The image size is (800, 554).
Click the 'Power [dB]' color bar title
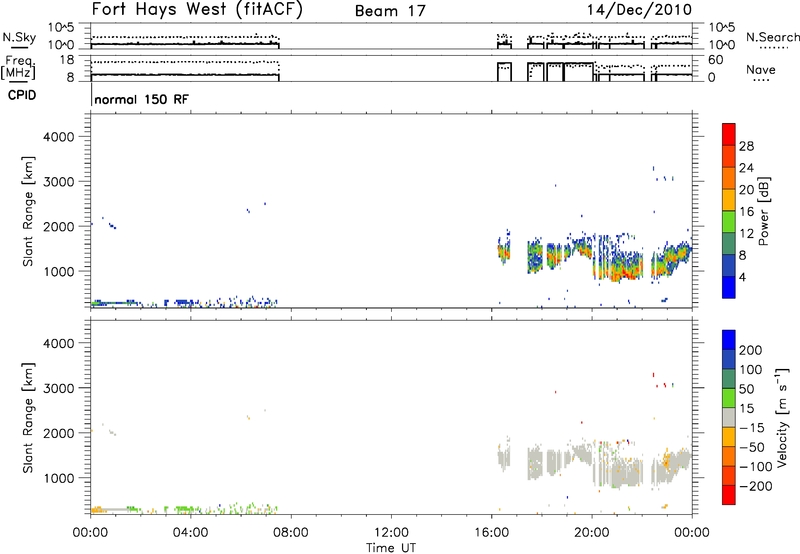763,211
